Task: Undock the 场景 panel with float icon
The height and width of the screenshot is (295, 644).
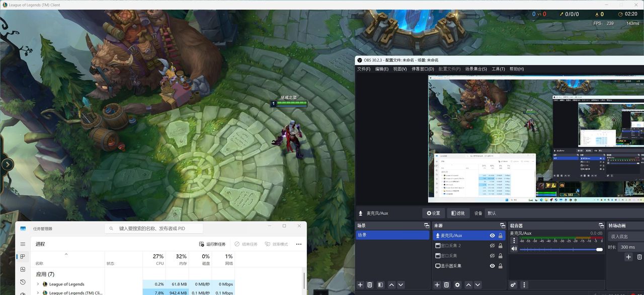Action: click(x=427, y=226)
